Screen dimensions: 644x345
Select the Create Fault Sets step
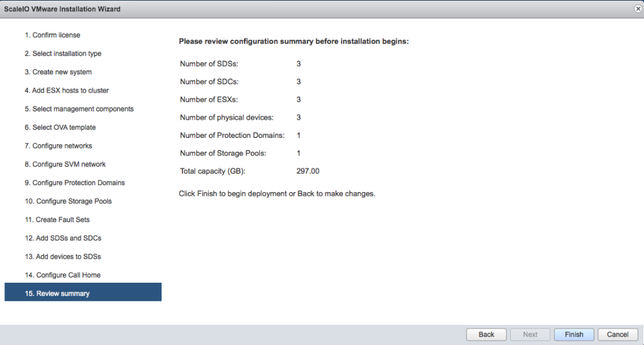(x=58, y=220)
